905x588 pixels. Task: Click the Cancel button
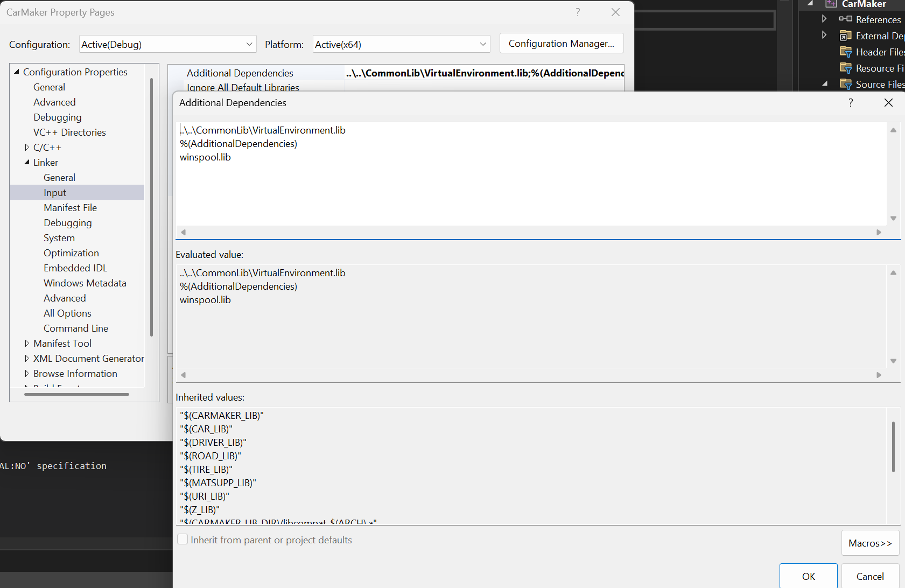[x=870, y=576]
